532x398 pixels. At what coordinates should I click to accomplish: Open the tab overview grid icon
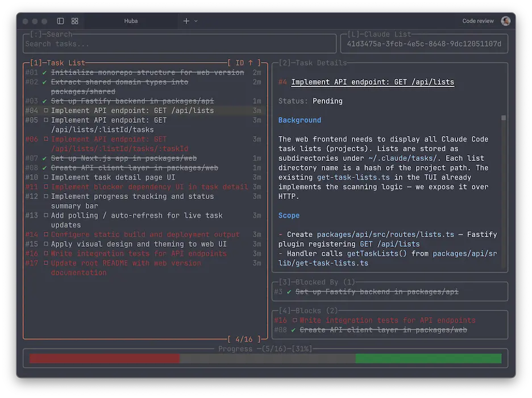(74, 20)
